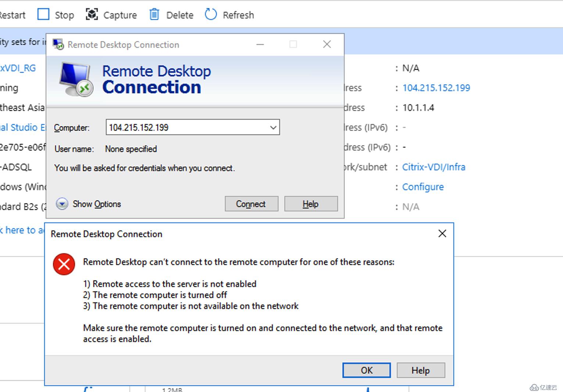Image resolution: width=563 pixels, height=392 pixels.
Task: Click 'You will be asked for credentials' text
Action: [x=144, y=168]
